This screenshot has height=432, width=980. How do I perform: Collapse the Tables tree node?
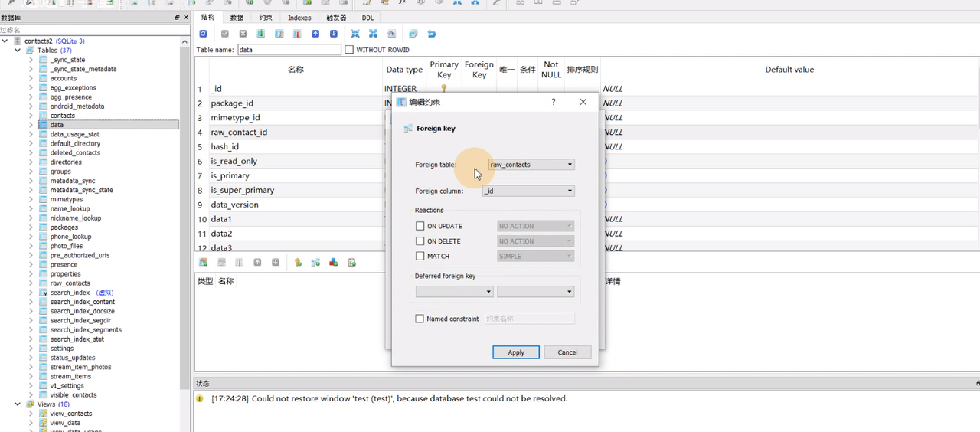tap(18, 51)
